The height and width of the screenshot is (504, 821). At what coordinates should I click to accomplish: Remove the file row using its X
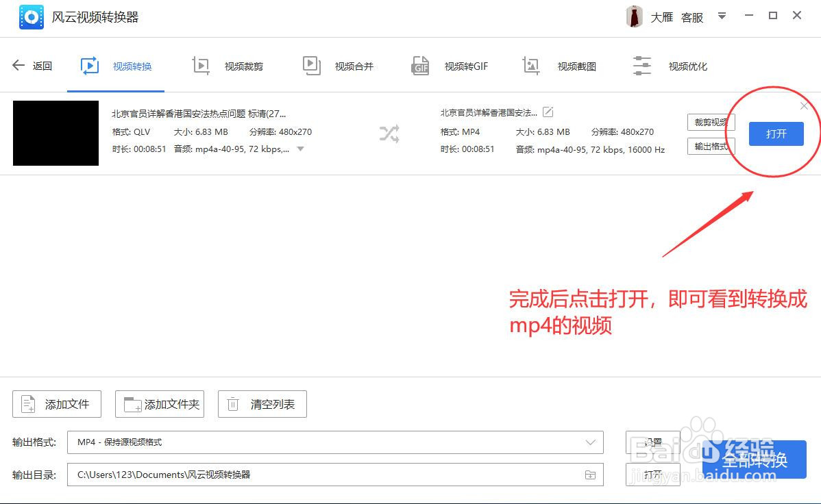pyautogui.click(x=805, y=106)
